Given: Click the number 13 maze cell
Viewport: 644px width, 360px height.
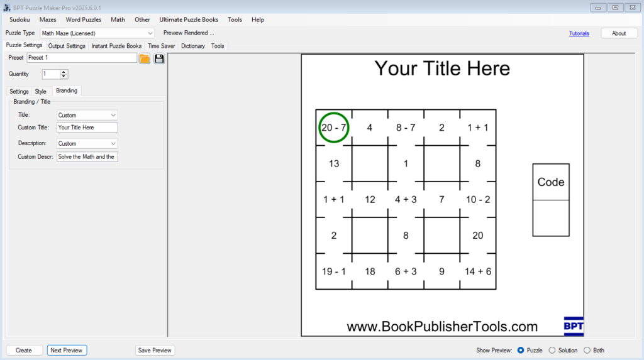Looking at the screenshot, I should click(x=333, y=164).
